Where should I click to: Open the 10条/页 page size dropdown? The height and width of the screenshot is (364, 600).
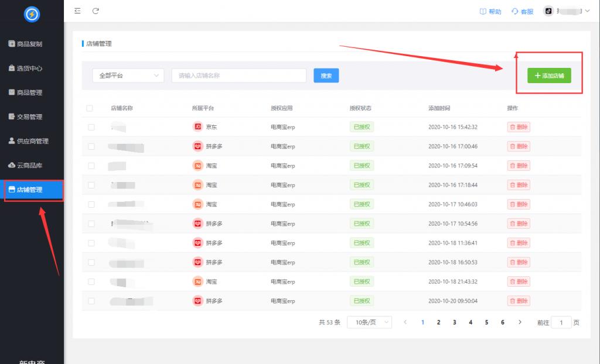(369, 322)
